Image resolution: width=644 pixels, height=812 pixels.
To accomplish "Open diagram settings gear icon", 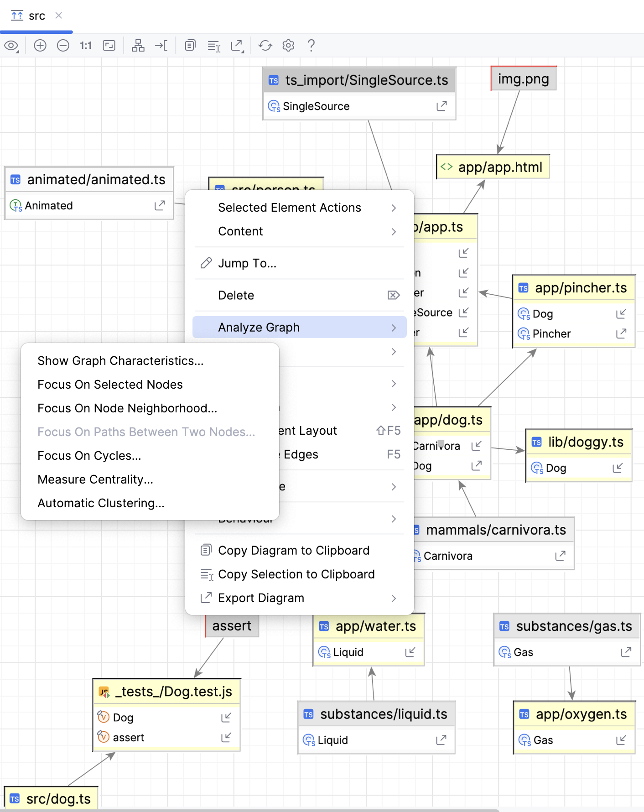I will tap(288, 46).
